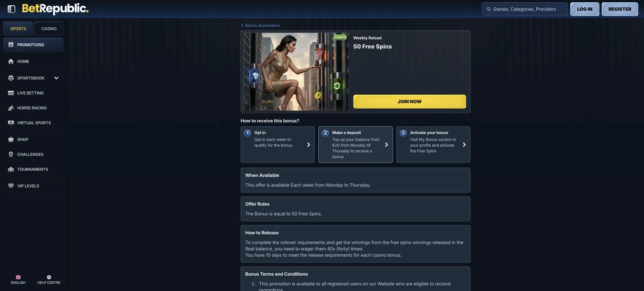
Task: Open Virtual Sports via its monitor icon
Action: 11,123
